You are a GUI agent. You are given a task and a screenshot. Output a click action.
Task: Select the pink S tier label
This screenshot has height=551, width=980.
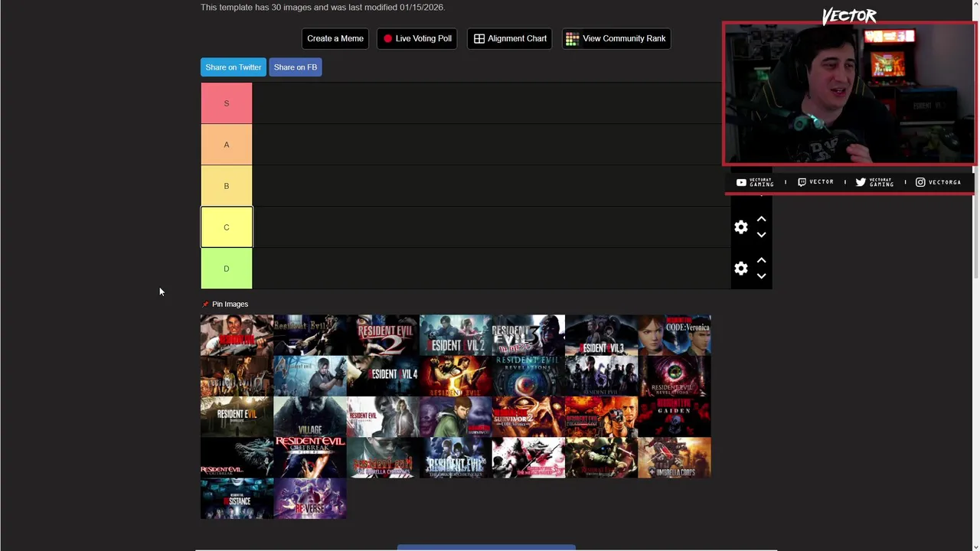[x=227, y=103]
